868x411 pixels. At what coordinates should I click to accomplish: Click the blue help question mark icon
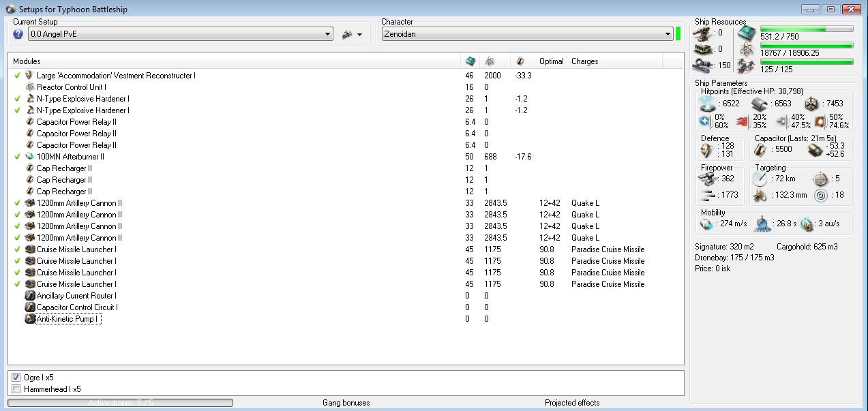pos(18,34)
